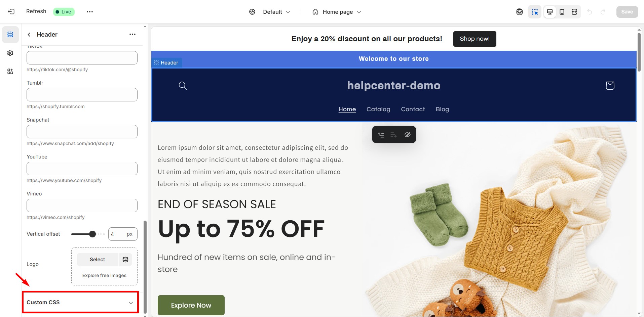Open Theme settings gear icon
This screenshot has height=317, width=644.
click(x=10, y=53)
